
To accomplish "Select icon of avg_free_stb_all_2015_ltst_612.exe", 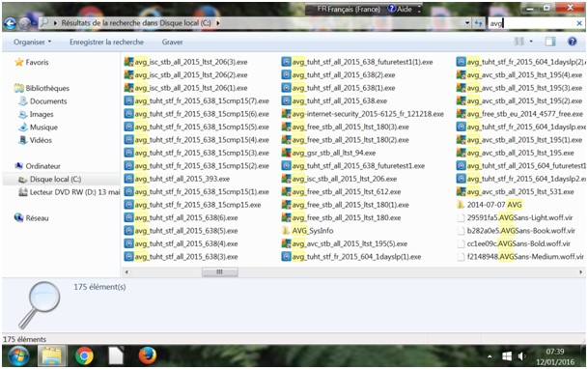I will [287, 191].
